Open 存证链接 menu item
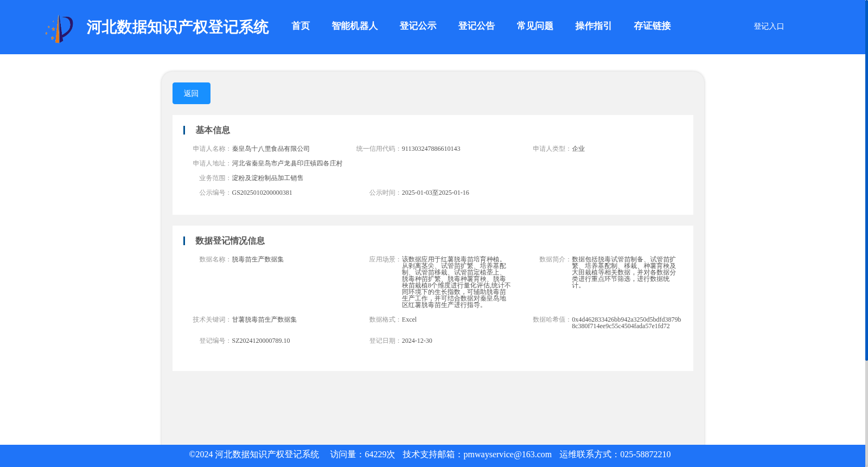The width and height of the screenshot is (868, 467). click(652, 26)
